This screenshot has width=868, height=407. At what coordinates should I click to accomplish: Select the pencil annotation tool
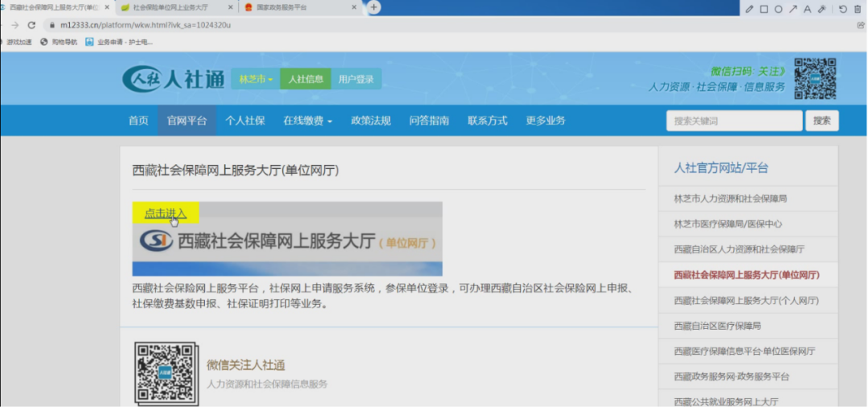tap(750, 9)
